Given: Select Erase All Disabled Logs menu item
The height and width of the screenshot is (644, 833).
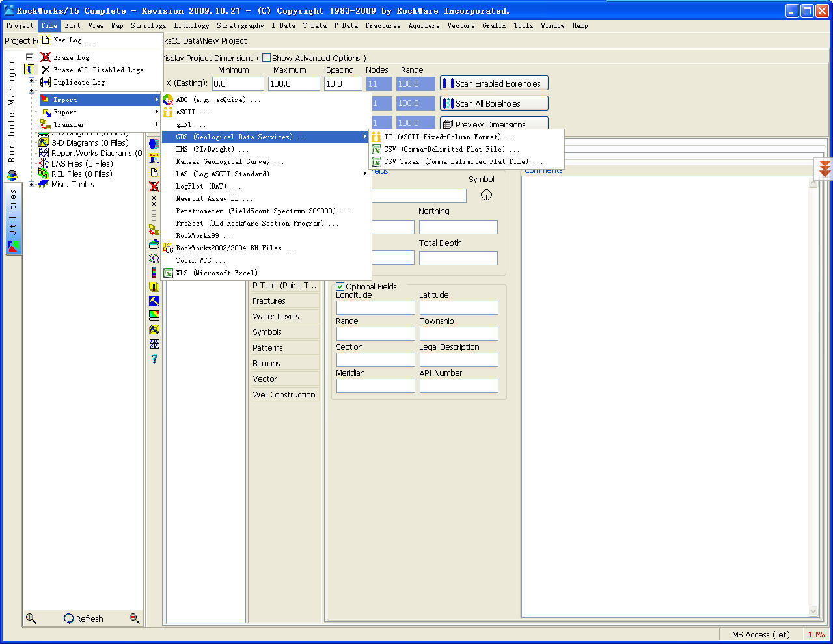Looking at the screenshot, I should 99,70.
